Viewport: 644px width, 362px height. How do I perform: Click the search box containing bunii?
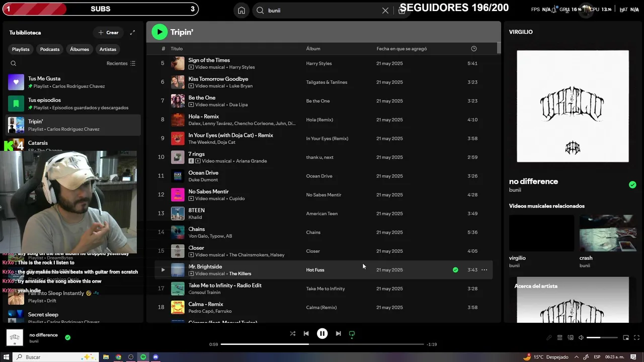coord(323,10)
